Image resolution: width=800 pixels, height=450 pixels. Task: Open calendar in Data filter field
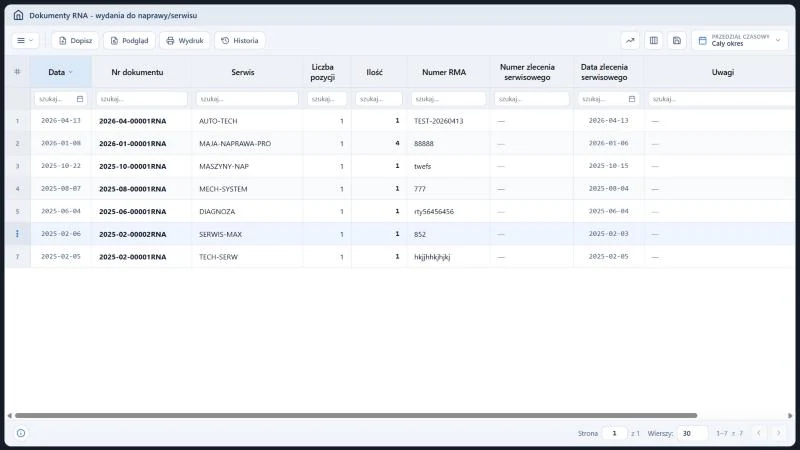(80, 99)
